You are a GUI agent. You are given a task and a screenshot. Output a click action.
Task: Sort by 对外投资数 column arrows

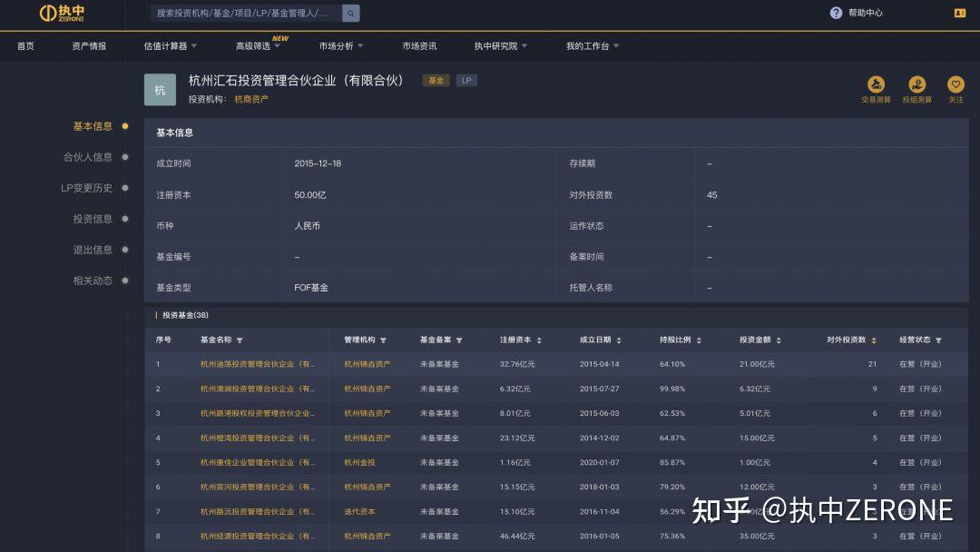tap(874, 340)
